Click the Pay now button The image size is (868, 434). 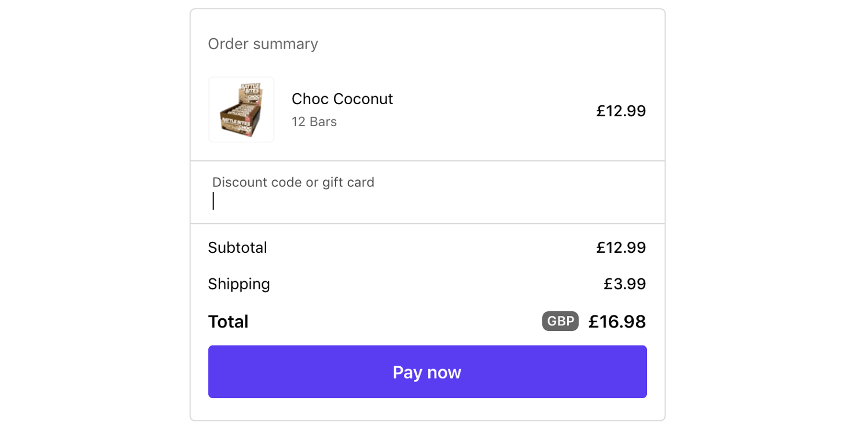pyautogui.click(x=427, y=372)
